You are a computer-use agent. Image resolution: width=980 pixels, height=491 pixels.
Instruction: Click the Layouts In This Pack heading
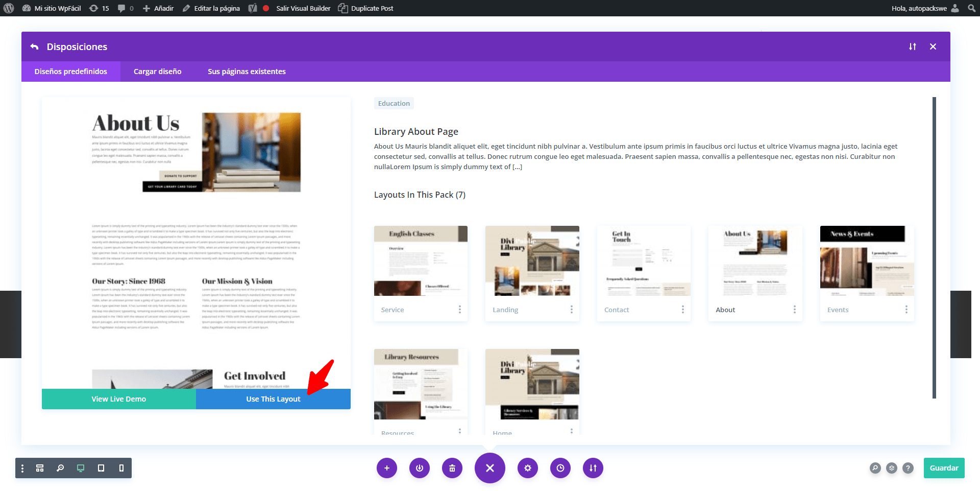pos(420,195)
